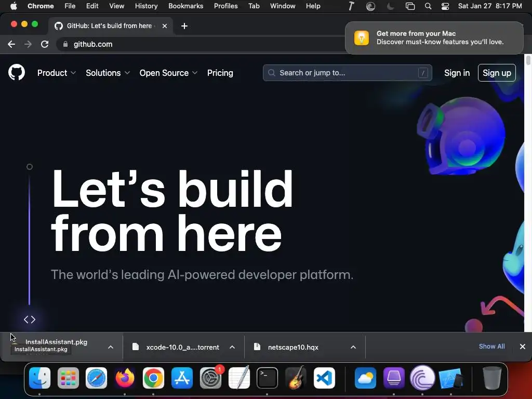Viewport: 532px width, 399px height.
Task: Launch Firefox from the Dock
Action: [125, 378]
